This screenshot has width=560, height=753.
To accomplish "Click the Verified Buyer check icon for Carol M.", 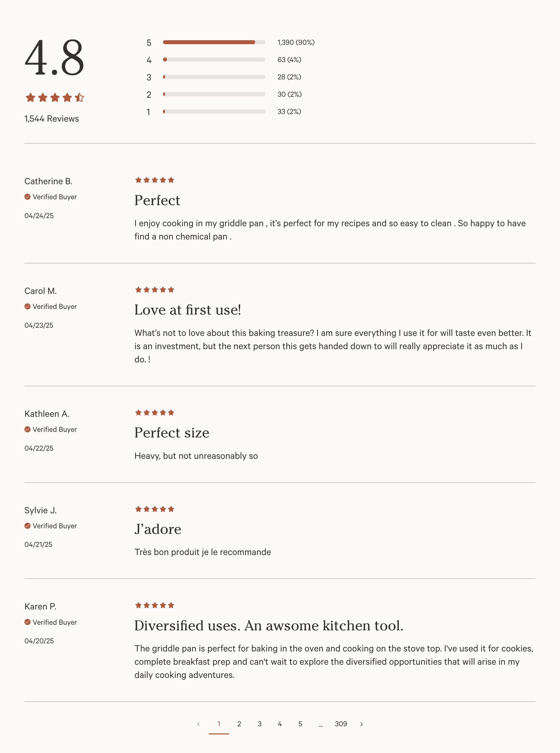I will 27,306.
